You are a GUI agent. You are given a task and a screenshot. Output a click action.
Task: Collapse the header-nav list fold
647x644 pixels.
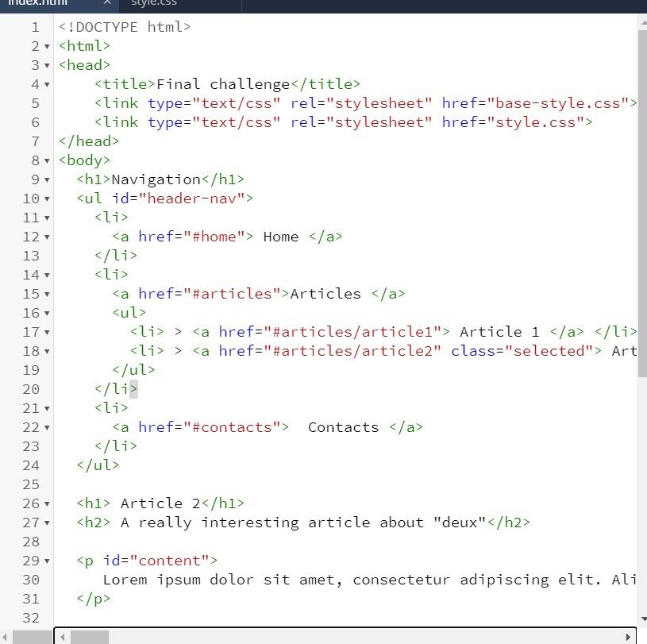coord(46,199)
